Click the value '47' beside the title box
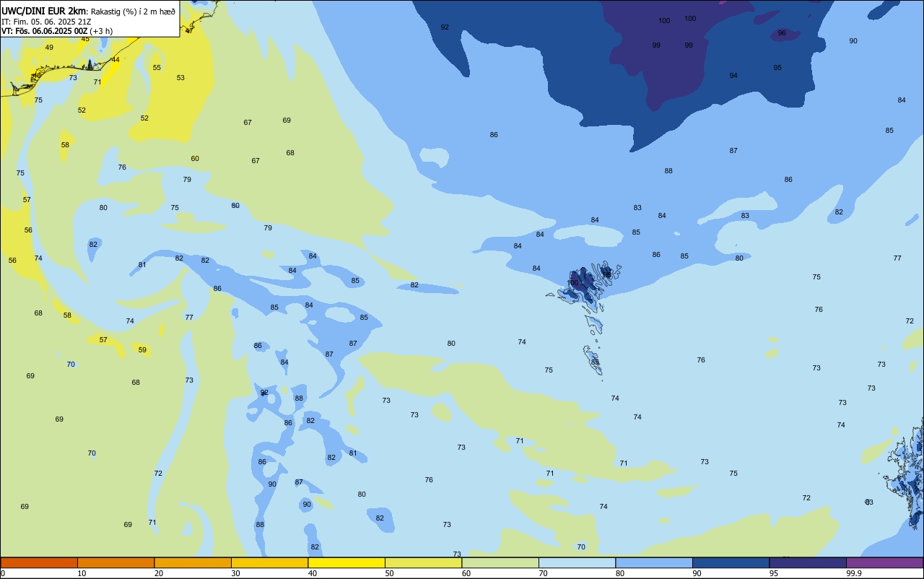This screenshot has width=924, height=579. [189, 31]
